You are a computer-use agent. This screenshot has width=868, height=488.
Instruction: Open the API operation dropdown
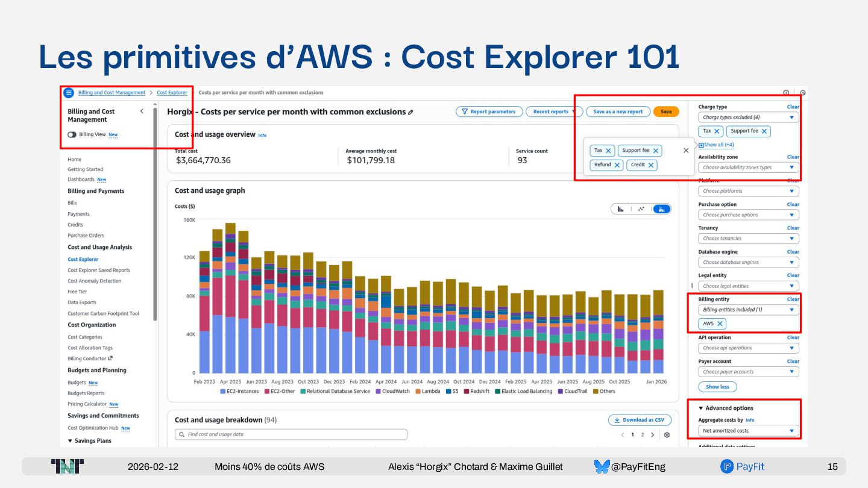tap(749, 348)
